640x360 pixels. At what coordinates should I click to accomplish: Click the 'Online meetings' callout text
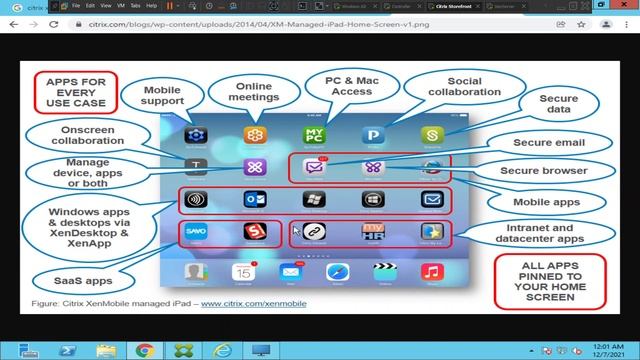pyautogui.click(x=253, y=92)
